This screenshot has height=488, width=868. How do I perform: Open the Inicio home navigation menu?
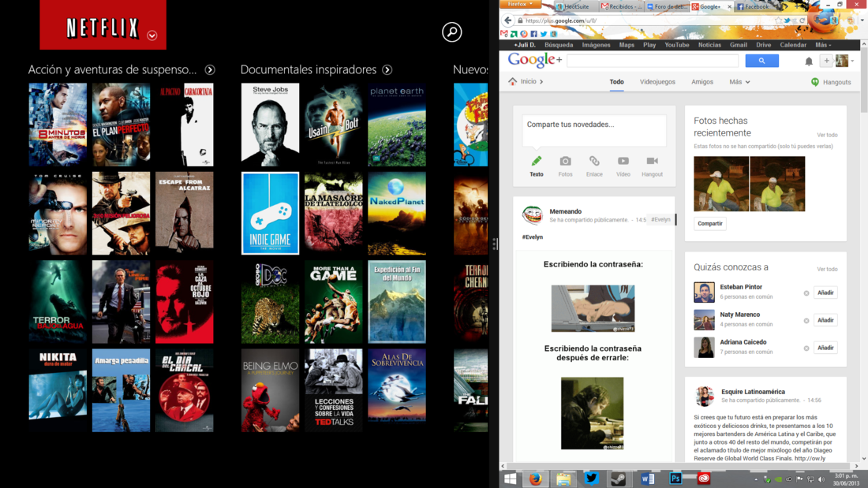click(x=526, y=81)
